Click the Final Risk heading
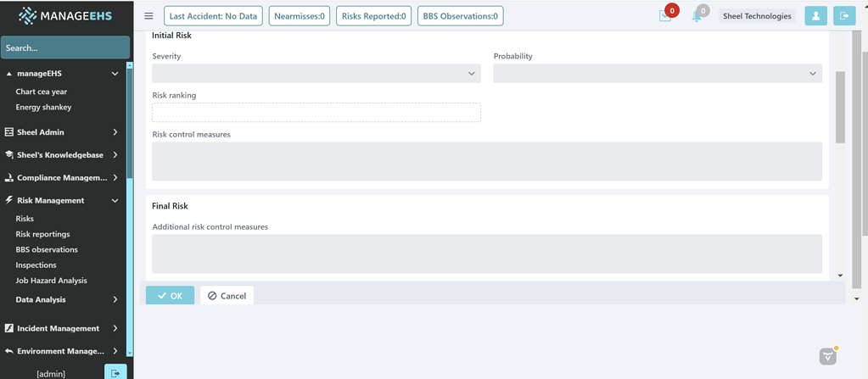 click(x=170, y=206)
